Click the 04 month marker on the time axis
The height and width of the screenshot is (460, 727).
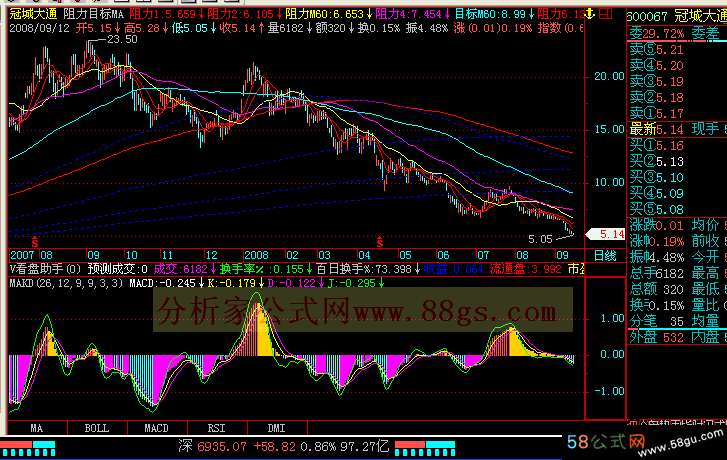click(x=364, y=255)
